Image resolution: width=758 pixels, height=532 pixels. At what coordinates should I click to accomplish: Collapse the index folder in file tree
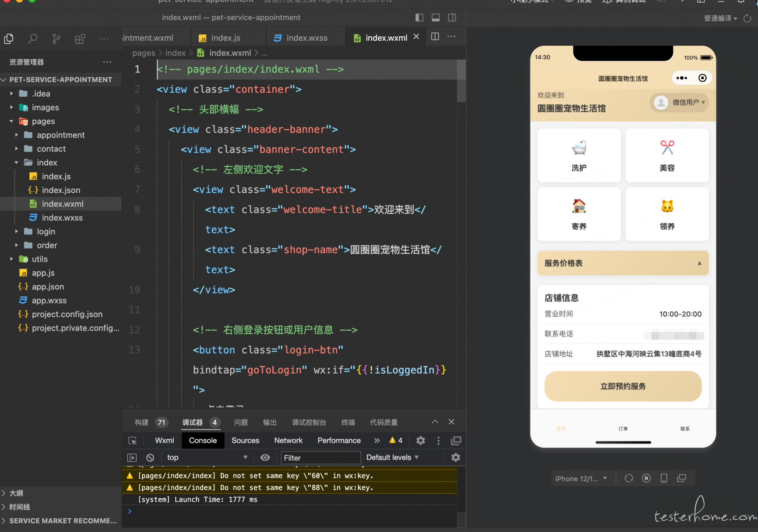coord(61,163)
